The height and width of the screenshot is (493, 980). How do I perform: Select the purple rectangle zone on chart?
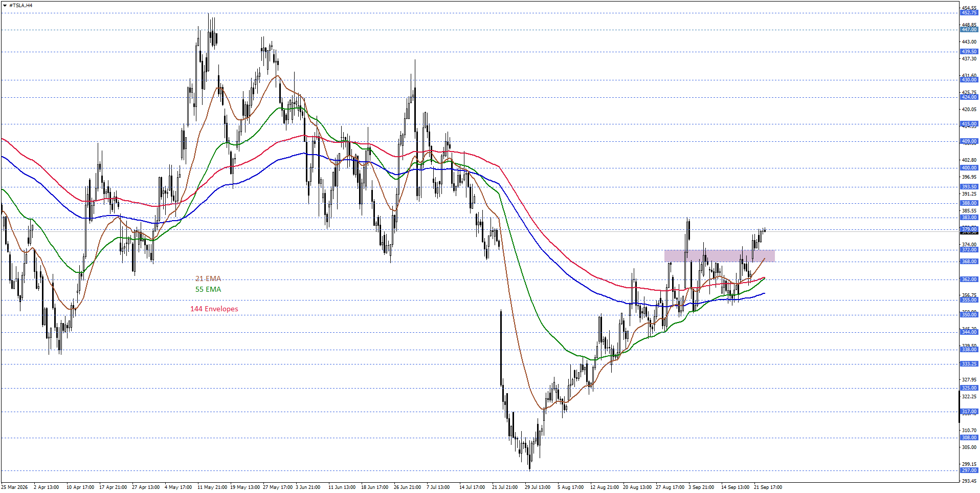point(719,256)
